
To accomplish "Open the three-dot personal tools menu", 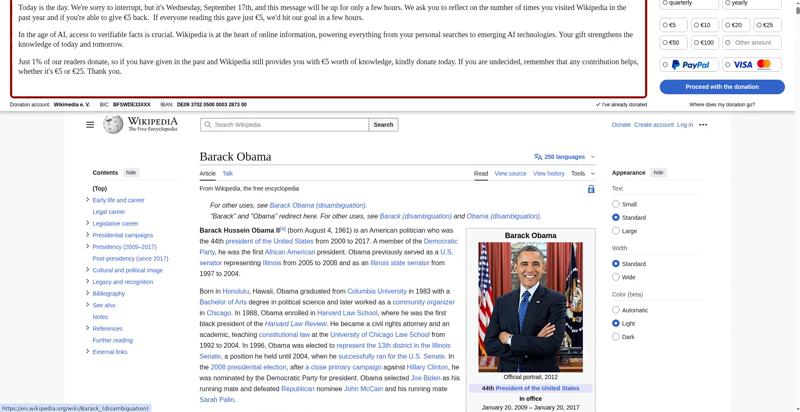I will (703, 124).
